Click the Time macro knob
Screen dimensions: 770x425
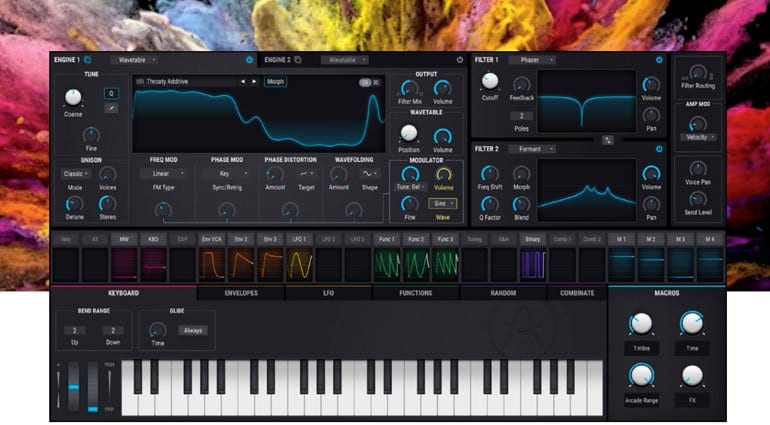pyautogui.click(x=692, y=324)
